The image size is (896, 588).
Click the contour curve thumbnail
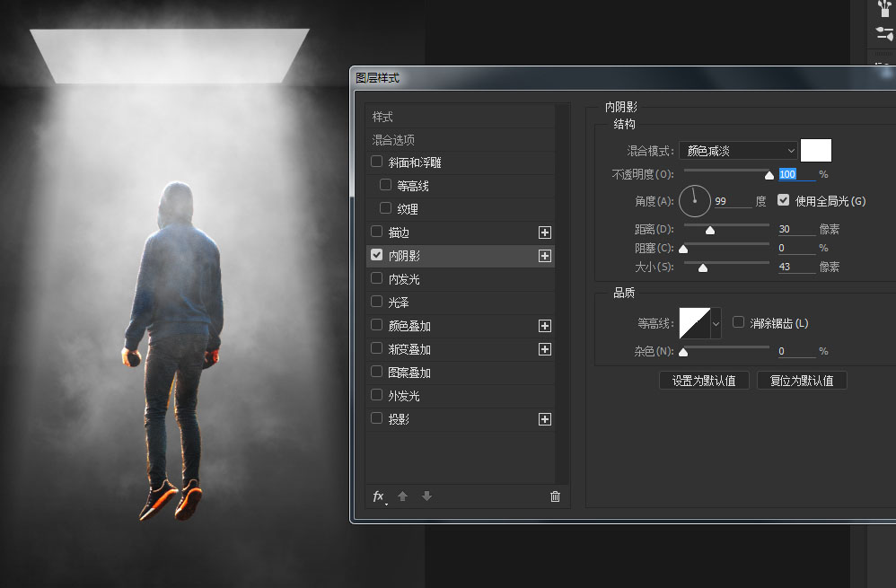(x=695, y=323)
